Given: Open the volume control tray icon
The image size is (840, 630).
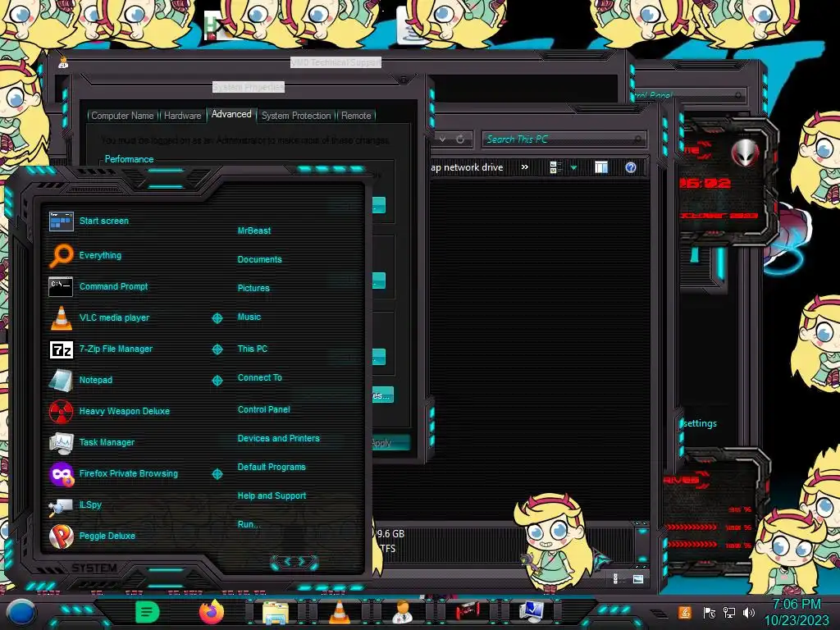Looking at the screenshot, I should tap(749, 612).
